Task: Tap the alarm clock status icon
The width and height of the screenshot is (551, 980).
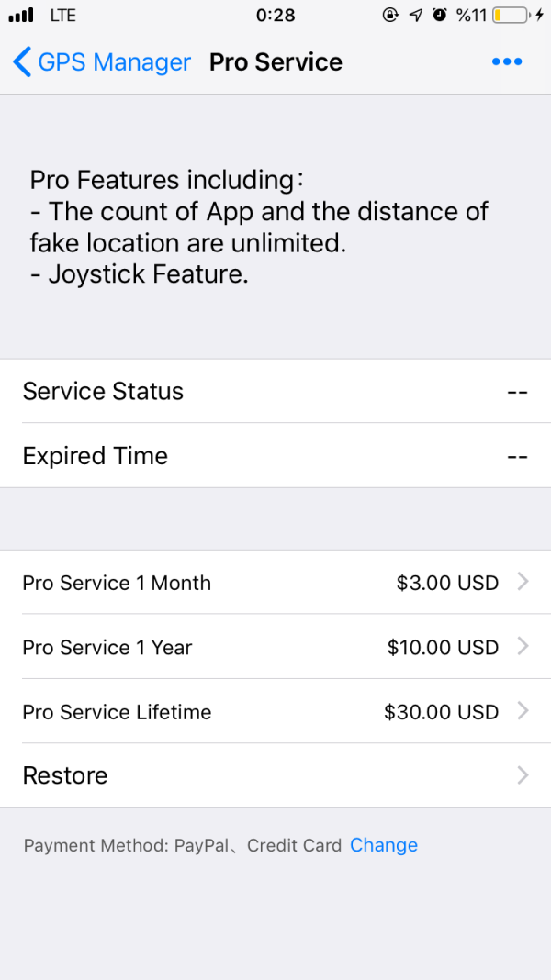Action: (440, 15)
